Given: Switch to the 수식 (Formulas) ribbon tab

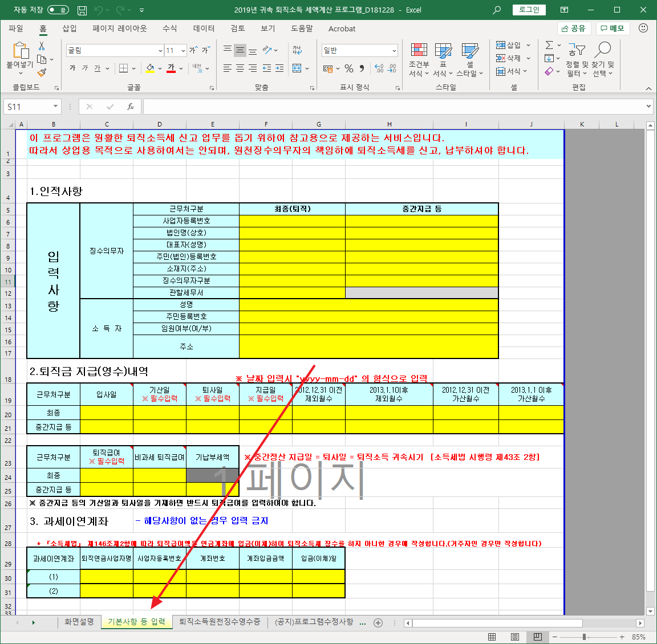Looking at the screenshot, I should [169, 28].
